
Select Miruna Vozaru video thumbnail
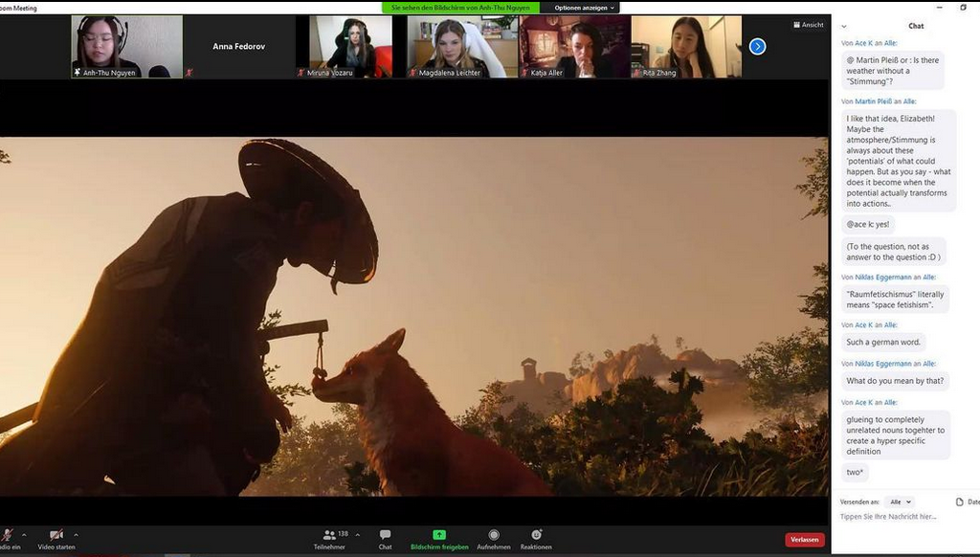click(x=350, y=47)
